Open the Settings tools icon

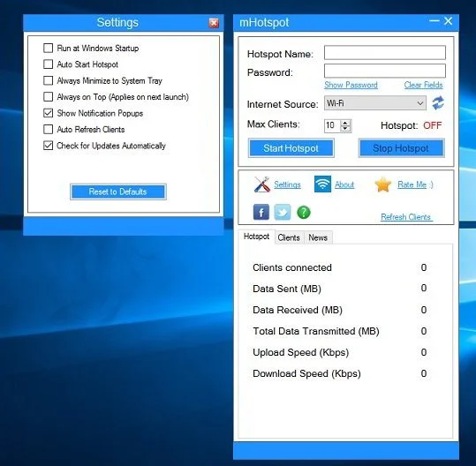[x=262, y=184]
